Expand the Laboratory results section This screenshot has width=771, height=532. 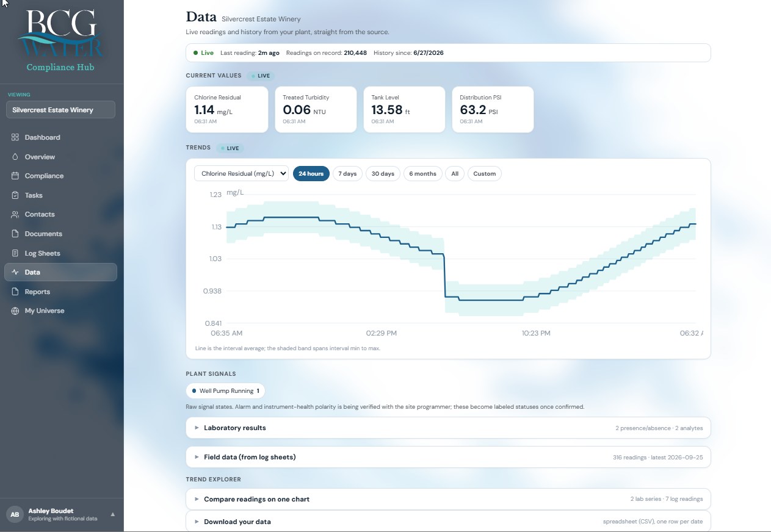point(448,428)
